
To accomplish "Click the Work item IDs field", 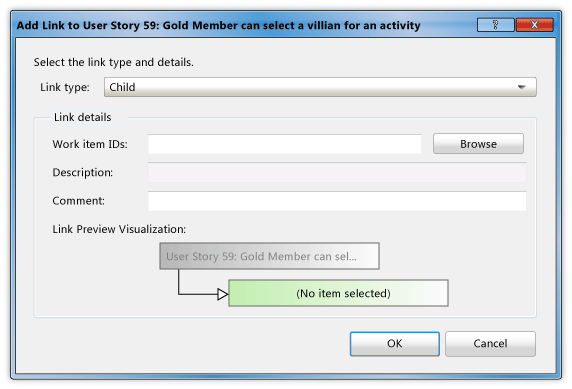I will coord(285,144).
